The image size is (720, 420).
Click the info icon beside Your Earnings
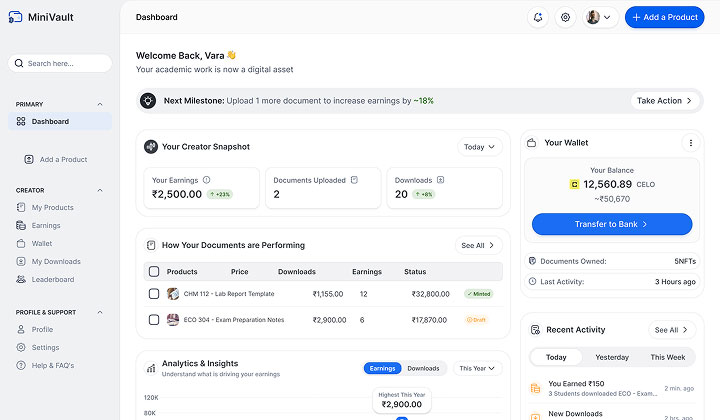[x=207, y=180]
